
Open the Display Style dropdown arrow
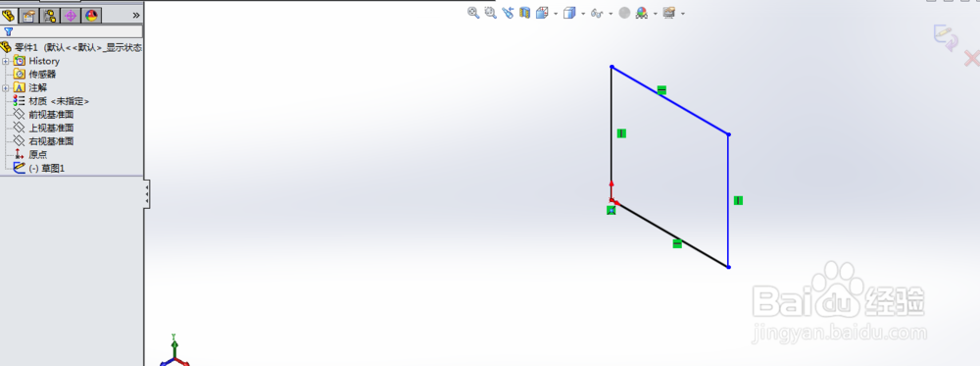click(582, 13)
